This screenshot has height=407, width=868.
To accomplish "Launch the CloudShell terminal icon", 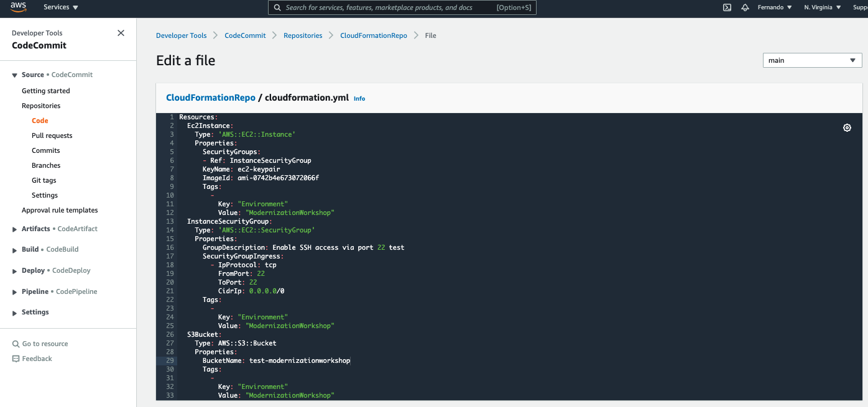I will click(x=727, y=7).
